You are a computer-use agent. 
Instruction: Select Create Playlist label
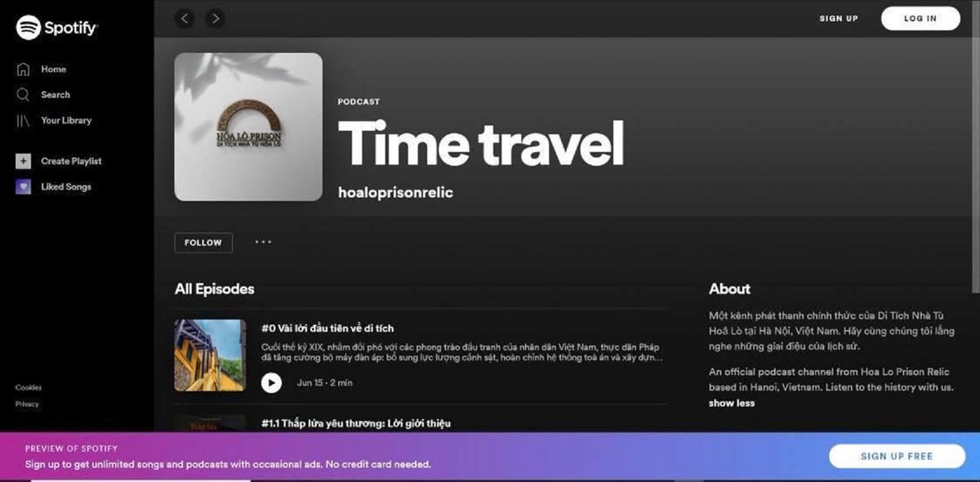(x=71, y=161)
